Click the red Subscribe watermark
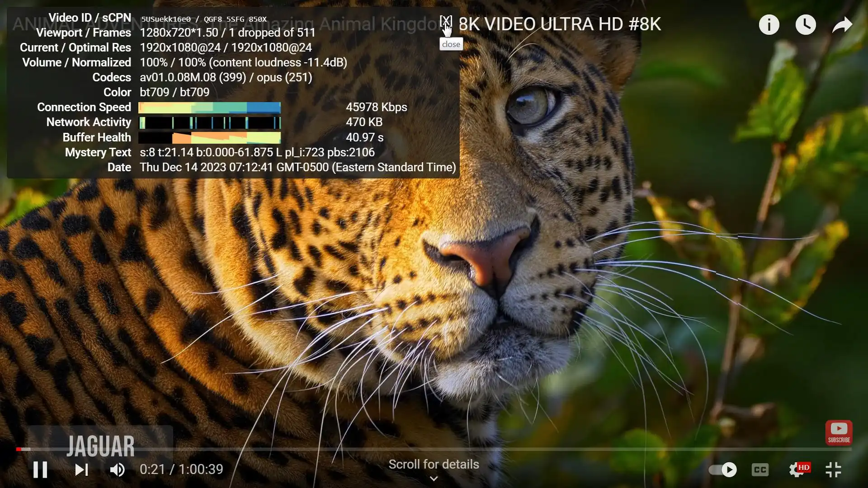The height and width of the screenshot is (488, 868). [839, 432]
